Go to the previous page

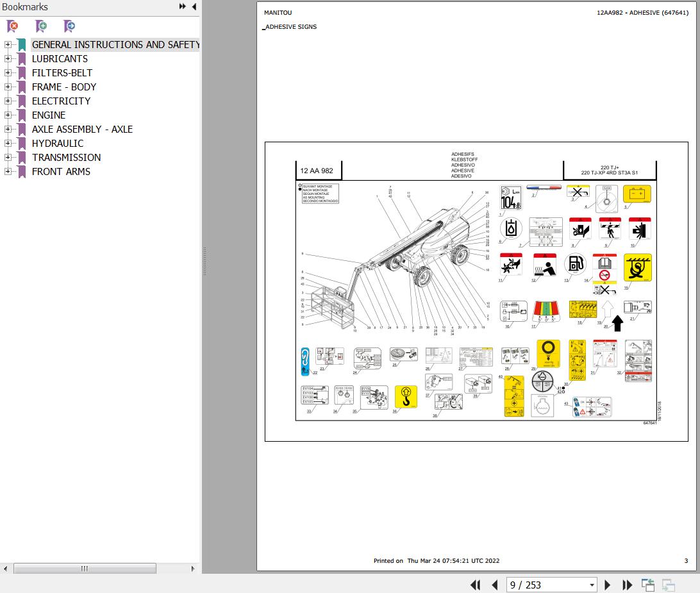pos(495,585)
